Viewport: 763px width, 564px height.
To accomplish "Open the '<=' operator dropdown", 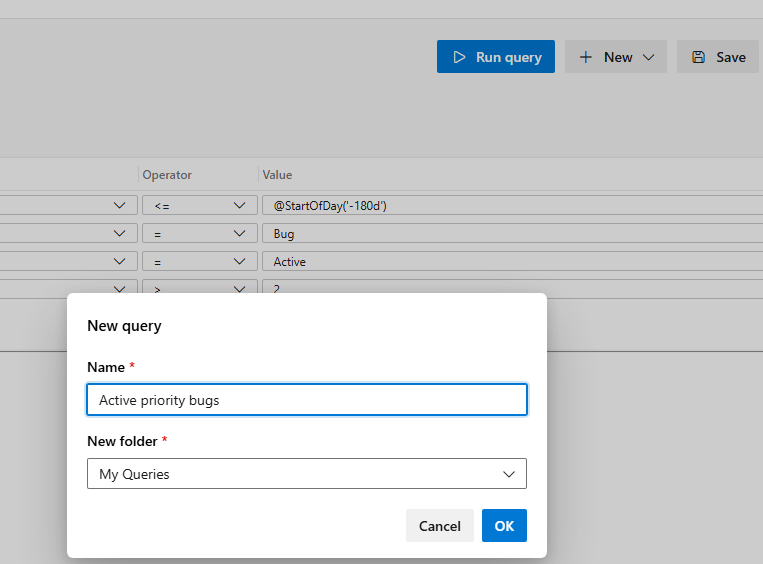I will [200, 205].
